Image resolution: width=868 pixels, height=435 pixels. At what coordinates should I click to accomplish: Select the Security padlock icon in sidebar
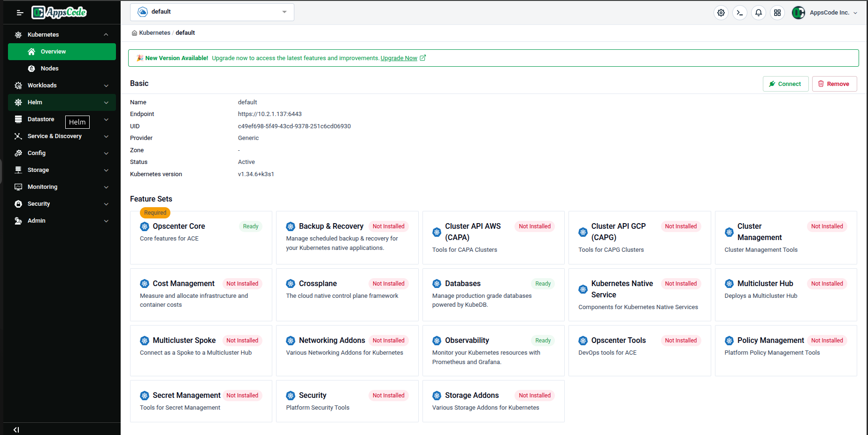[18, 204]
